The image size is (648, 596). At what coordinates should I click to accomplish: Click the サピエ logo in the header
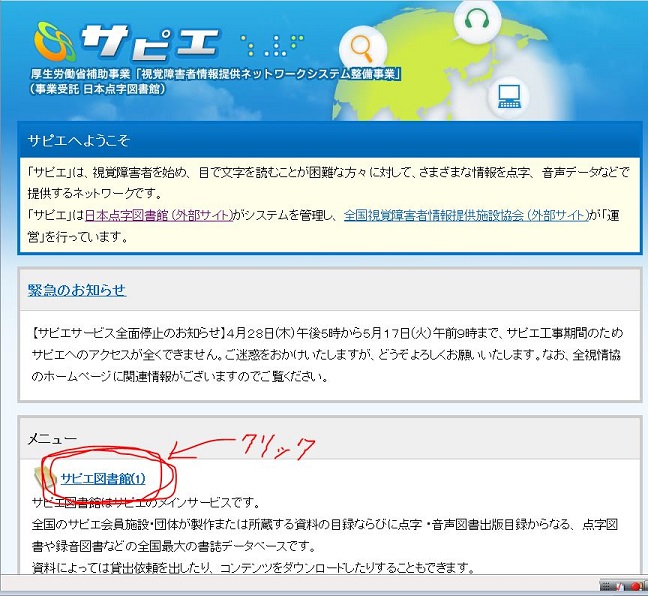coord(126,43)
